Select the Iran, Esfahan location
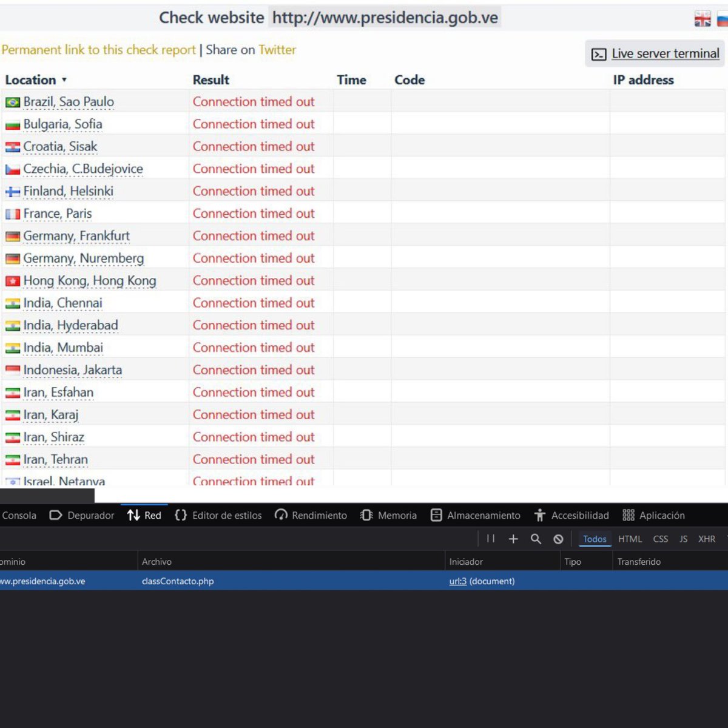728x728 pixels. click(58, 393)
